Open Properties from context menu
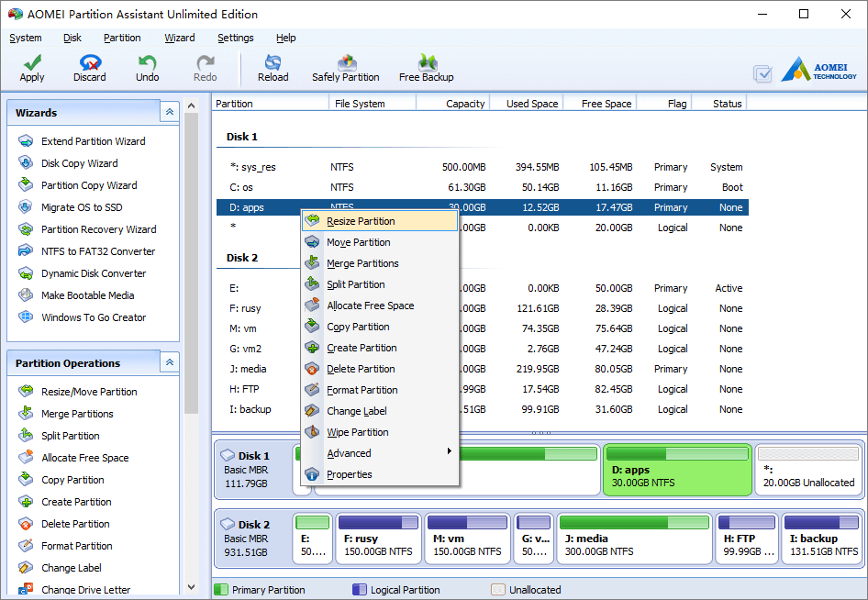The height and width of the screenshot is (600, 868). point(380,474)
